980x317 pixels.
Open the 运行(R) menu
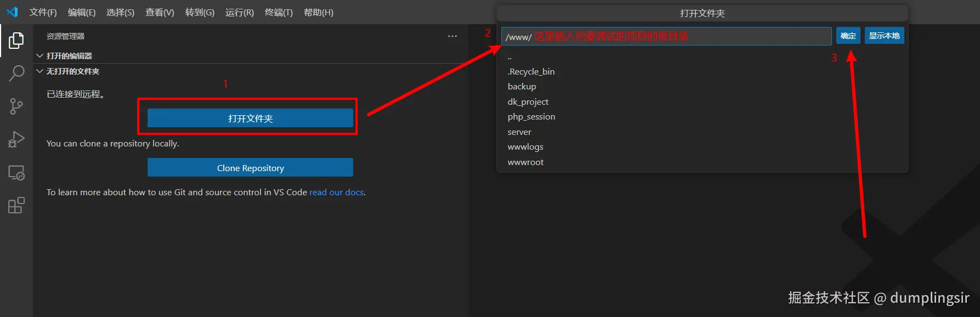(240, 12)
